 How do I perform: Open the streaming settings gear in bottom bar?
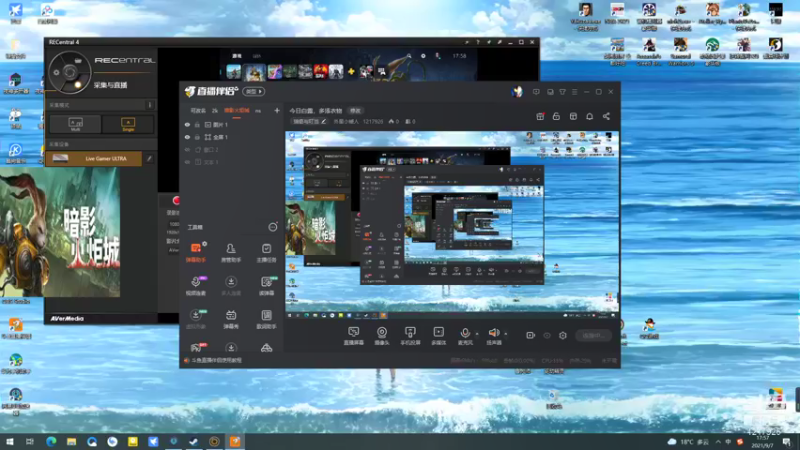click(563, 335)
